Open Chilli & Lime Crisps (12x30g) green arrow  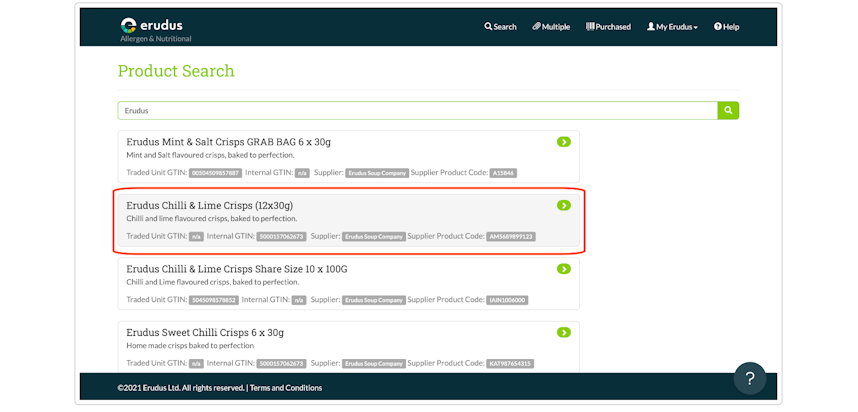(x=564, y=206)
